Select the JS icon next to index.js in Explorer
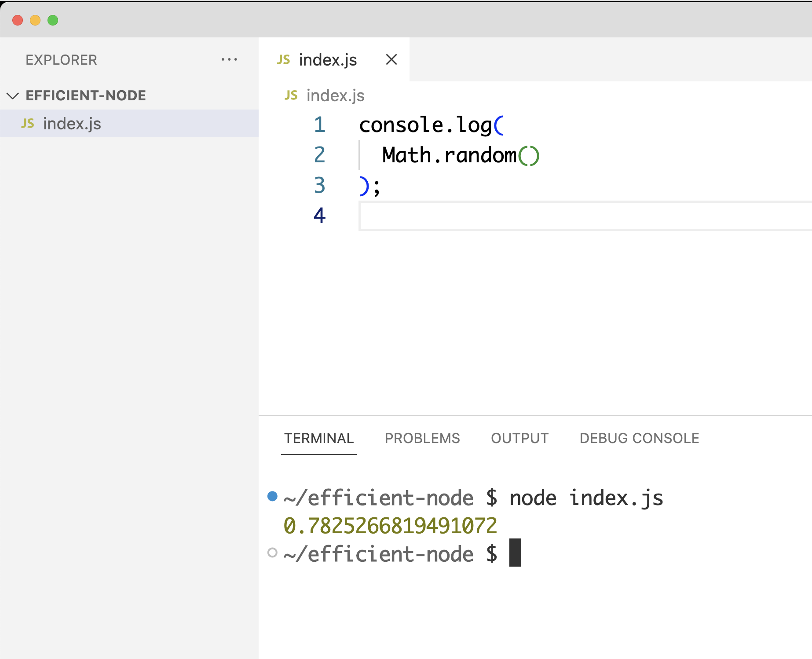 tap(29, 124)
